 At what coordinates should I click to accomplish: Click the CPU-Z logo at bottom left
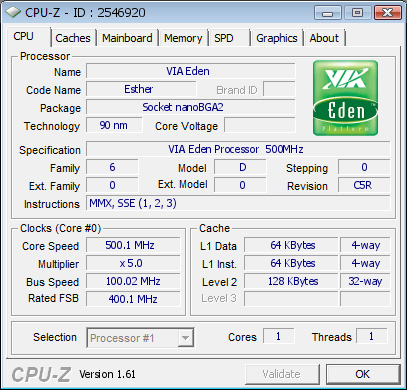point(41,374)
